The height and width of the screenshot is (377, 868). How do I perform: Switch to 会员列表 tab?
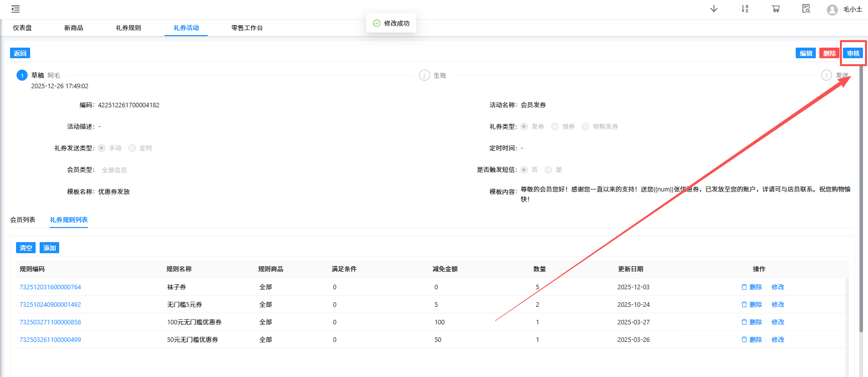pyautogui.click(x=23, y=220)
